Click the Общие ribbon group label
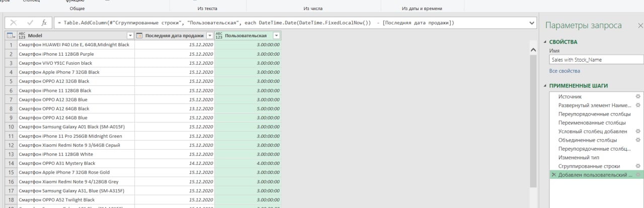 tap(77, 9)
